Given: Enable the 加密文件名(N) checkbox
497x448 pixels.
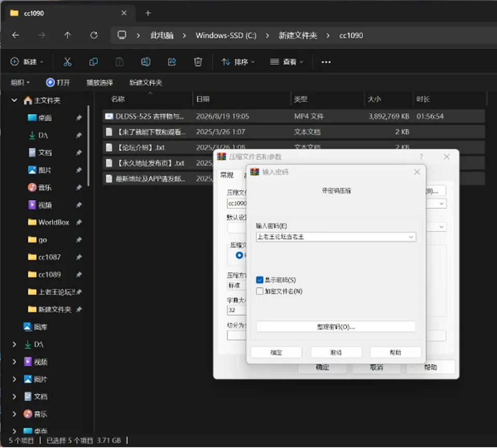Looking at the screenshot, I should click(259, 291).
